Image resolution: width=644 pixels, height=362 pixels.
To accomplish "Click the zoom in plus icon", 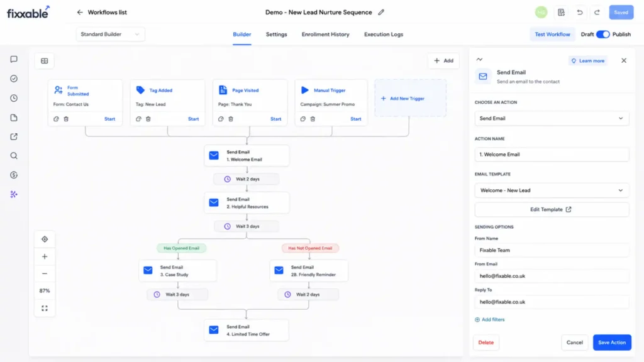I will [45, 256].
